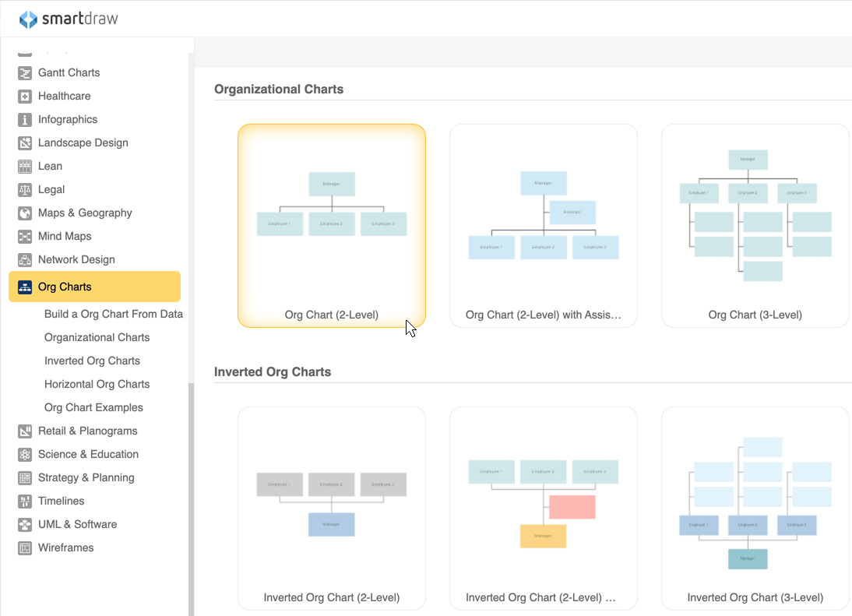Select the Lean category icon

[x=24, y=166]
